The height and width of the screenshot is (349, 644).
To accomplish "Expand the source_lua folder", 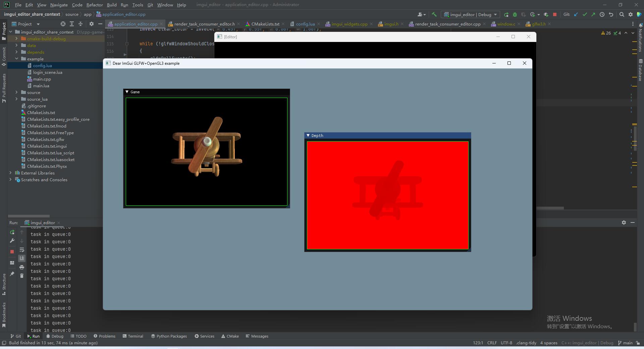I will 16,99.
